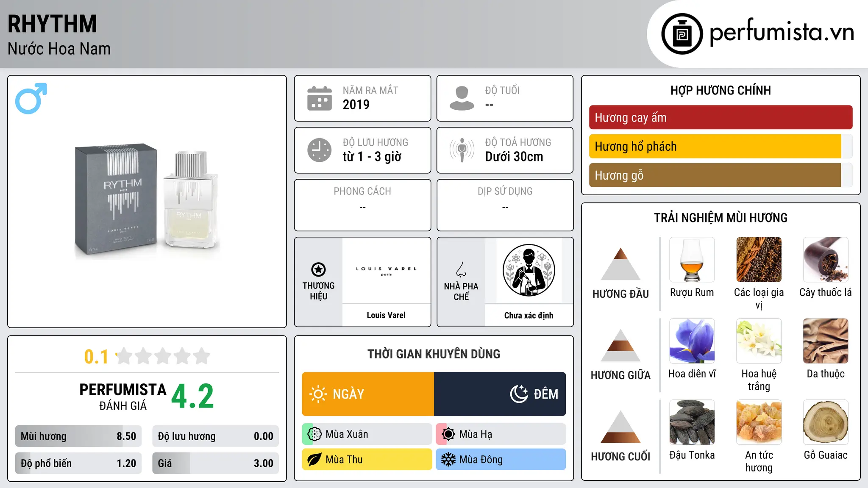Click the Độ phổ biến 1.20 rating bar
Viewport: 868px width, 488px height.
pos(78,463)
